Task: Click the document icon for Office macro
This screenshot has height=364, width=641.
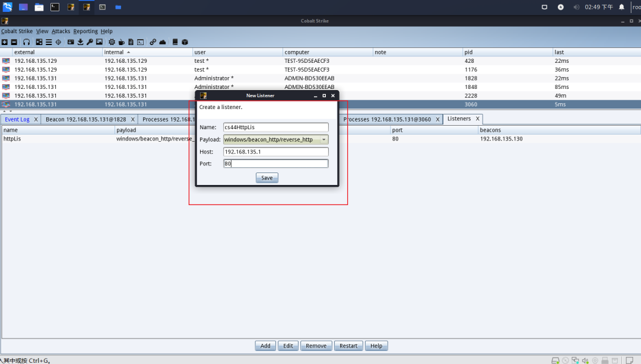Action: (x=131, y=42)
